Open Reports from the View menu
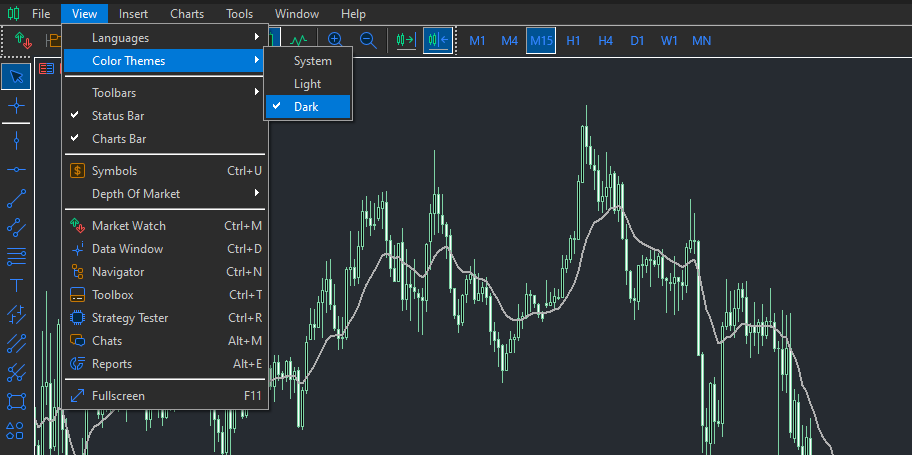The image size is (912, 455). (x=165, y=364)
